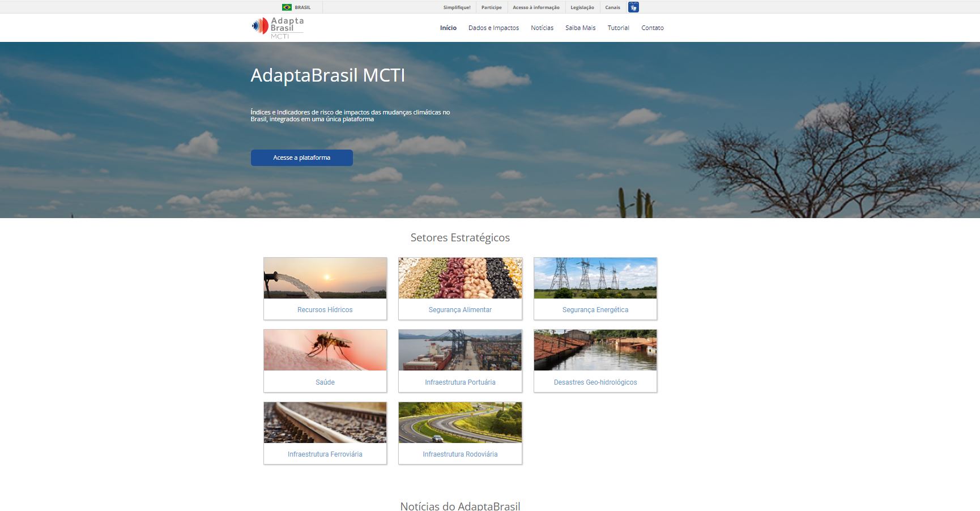Click the Recursos Hídricos label link

(x=325, y=310)
